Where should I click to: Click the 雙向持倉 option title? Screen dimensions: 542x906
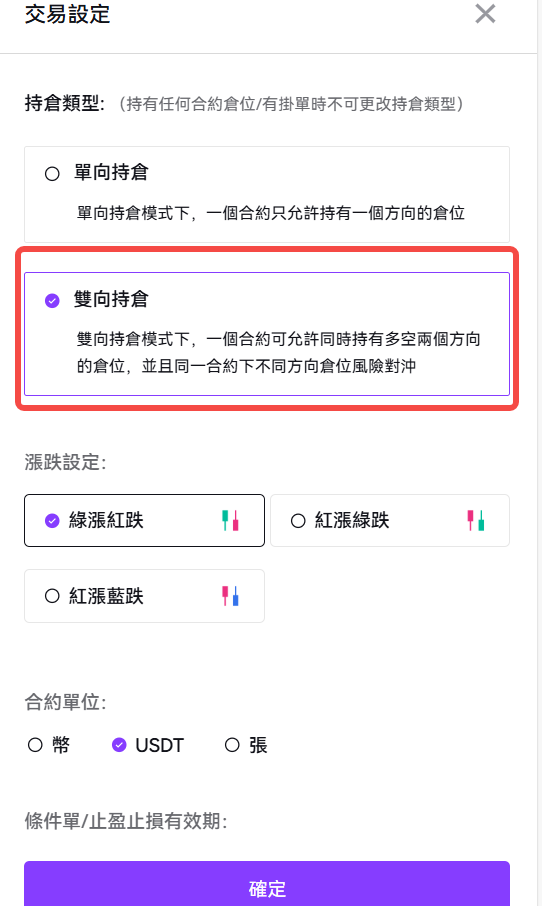click(x=111, y=299)
